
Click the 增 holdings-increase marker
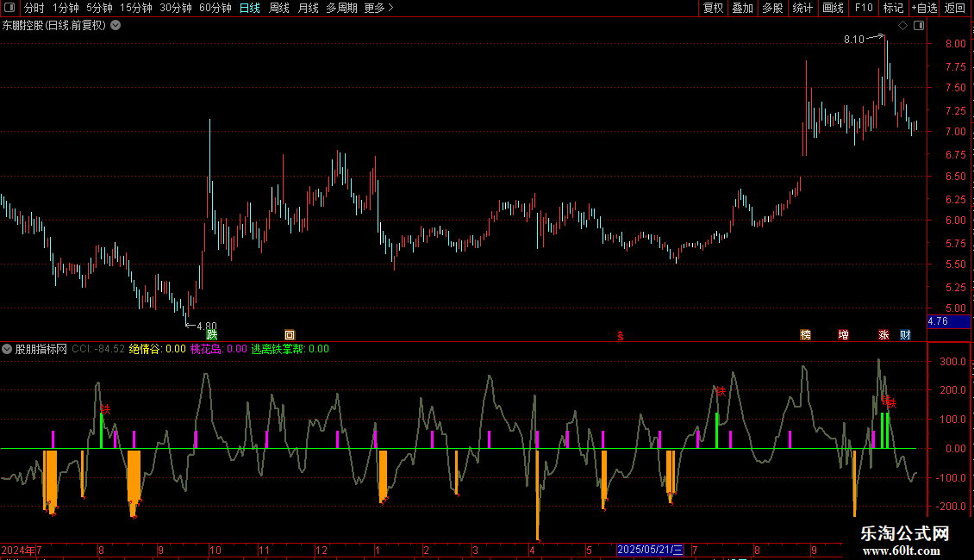844,335
